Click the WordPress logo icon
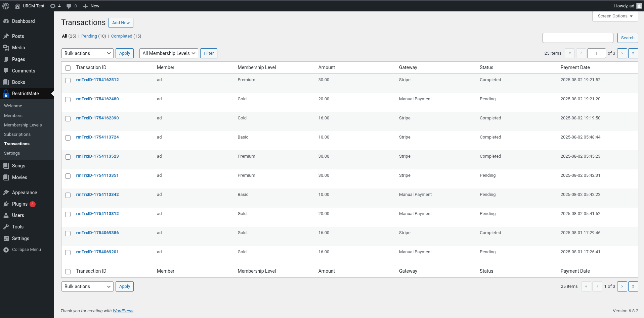 (6, 6)
